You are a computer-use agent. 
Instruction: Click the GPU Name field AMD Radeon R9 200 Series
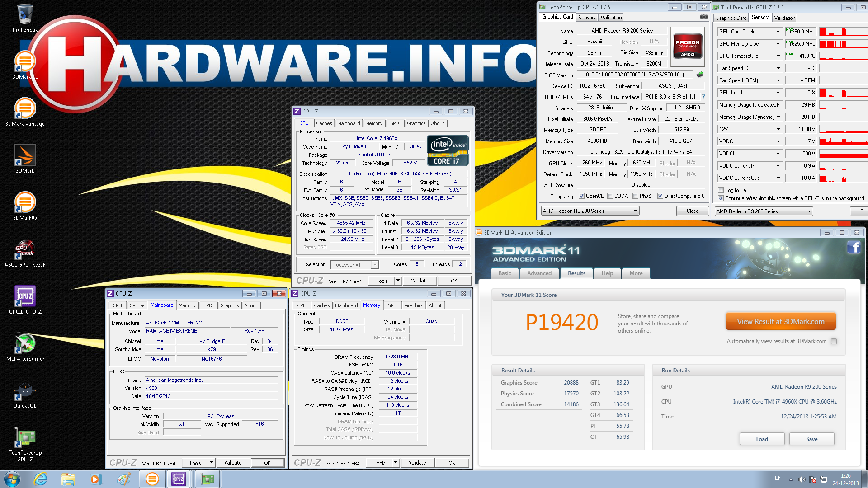point(622,31)
